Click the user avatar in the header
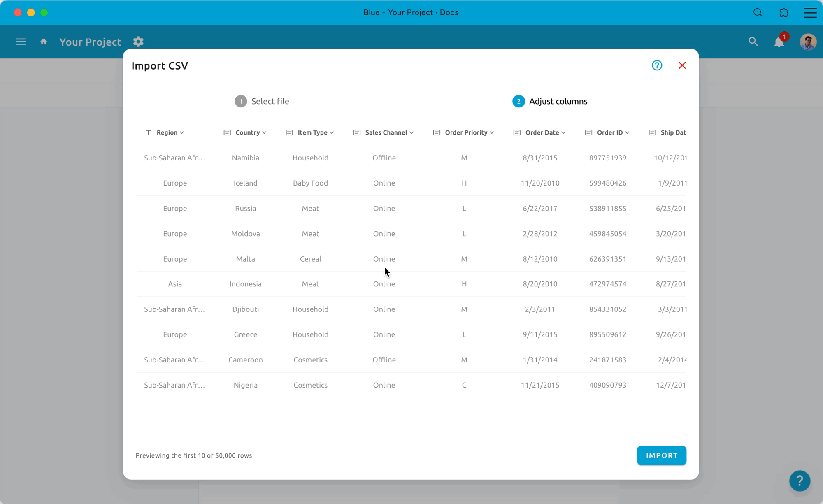Viewport: 823px width, 504px height. [808, 42]
